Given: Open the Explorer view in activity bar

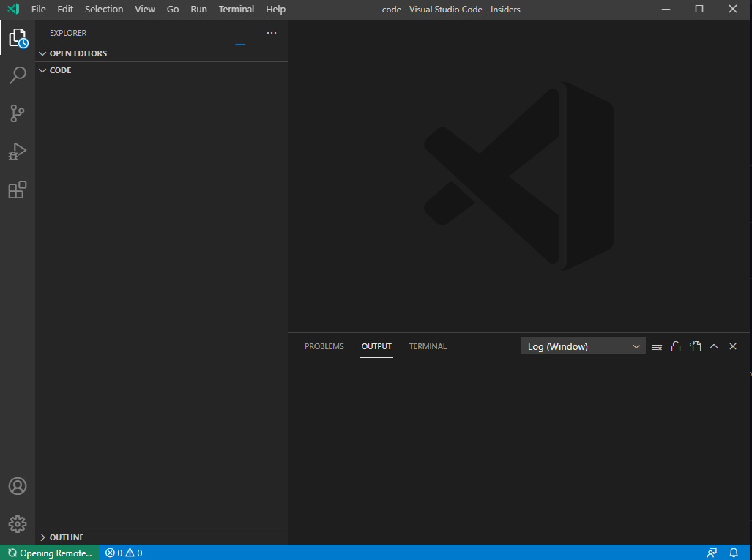Looking at the screenshot, I should click(18, 37).
